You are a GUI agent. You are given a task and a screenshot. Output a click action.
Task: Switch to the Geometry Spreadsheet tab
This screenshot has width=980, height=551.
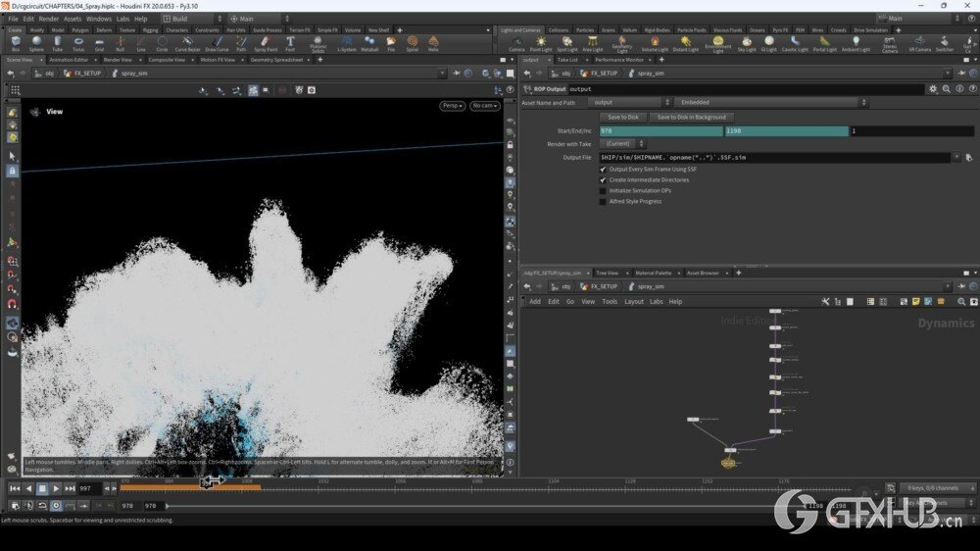coord(276,60)
